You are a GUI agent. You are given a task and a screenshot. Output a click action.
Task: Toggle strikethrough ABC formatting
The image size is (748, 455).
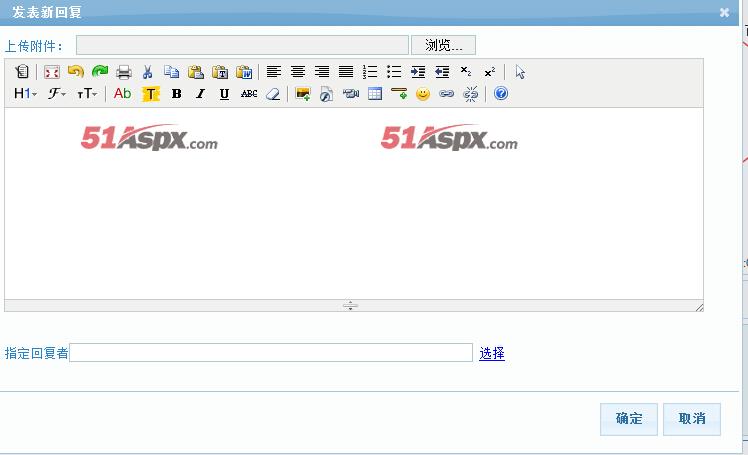(x=249, y=93)
